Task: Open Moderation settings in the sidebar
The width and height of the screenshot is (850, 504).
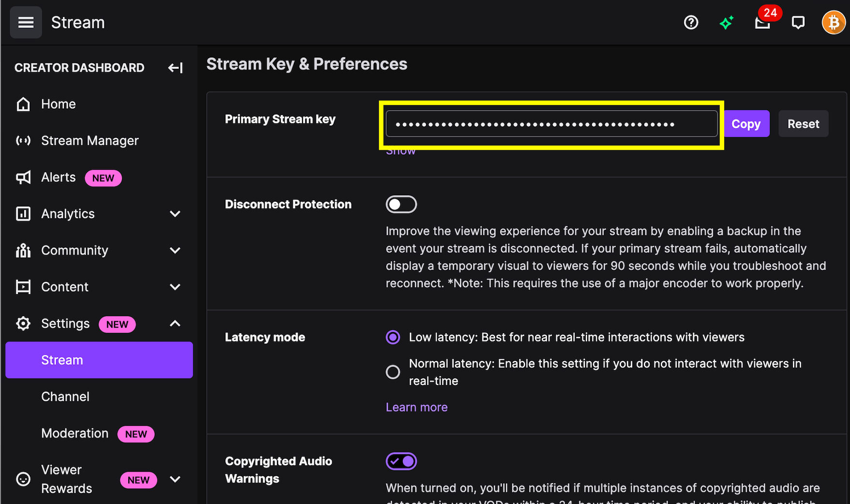Action: [75, 433]
